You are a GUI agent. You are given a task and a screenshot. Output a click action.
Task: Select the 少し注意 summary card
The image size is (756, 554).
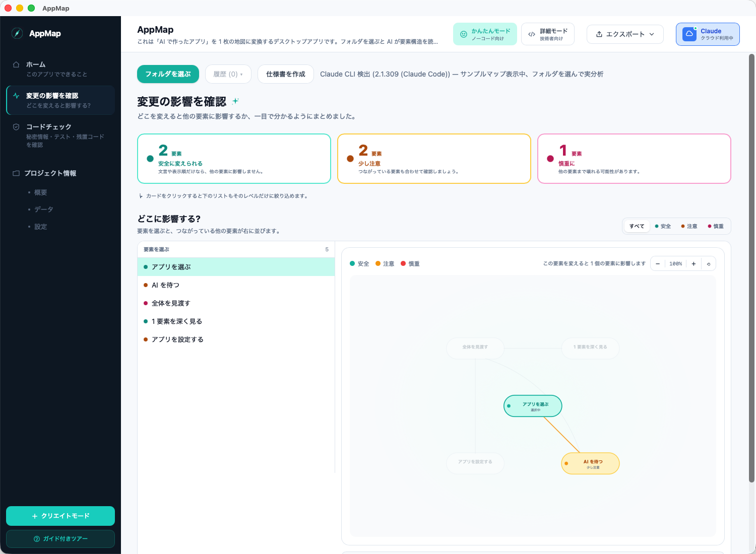click(434, 159)
